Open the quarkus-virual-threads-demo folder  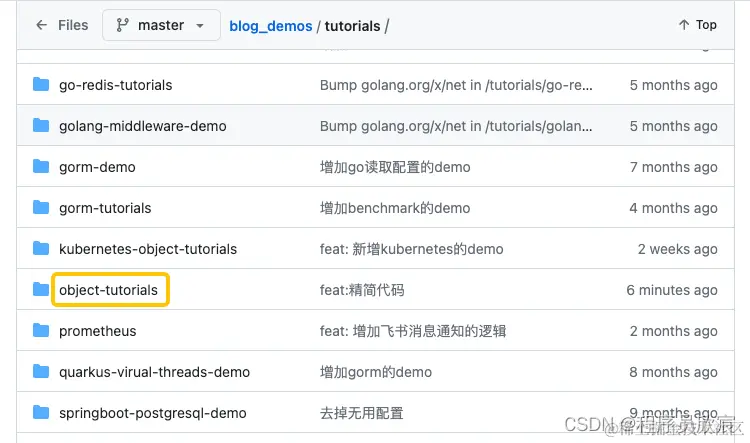154,372
